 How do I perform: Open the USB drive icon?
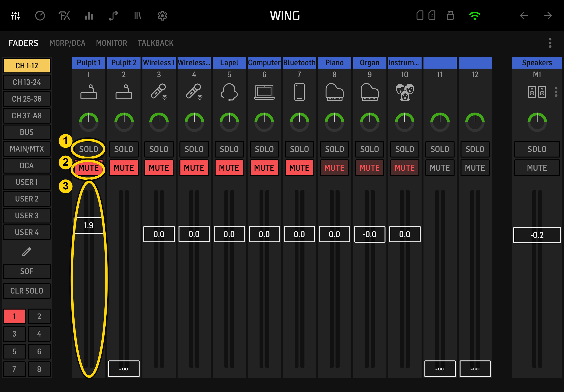point(450,16)
